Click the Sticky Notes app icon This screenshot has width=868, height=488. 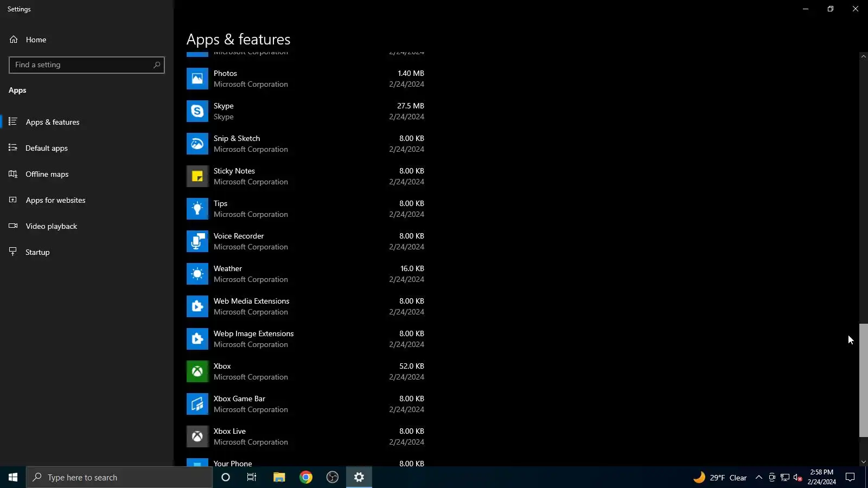pyautogui.click(x=197, y=176)
